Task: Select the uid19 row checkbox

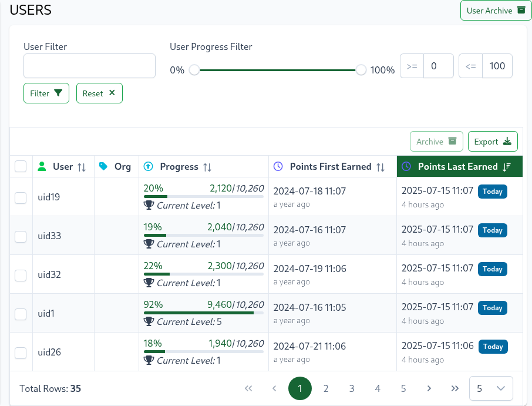Action: coord(21,198)
